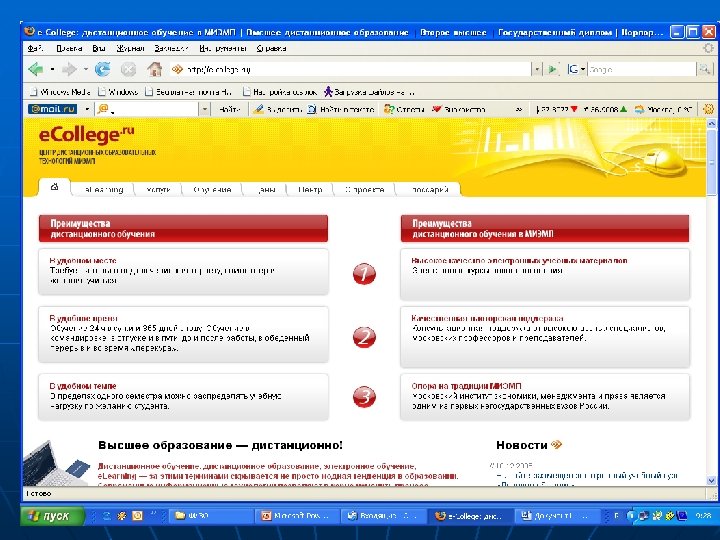Click the yellow settings icon at mail.ru toolbar end
720x540 pixels.
[709, 109]
